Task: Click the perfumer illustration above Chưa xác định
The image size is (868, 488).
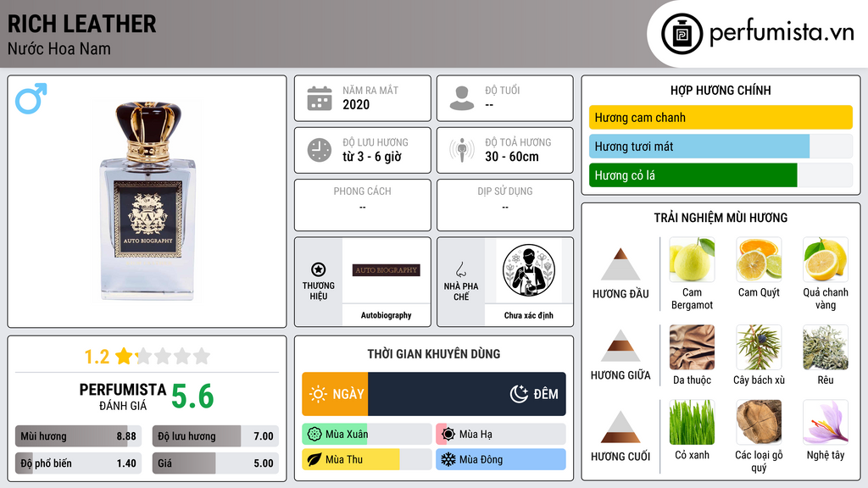Action: coord(529,270)
